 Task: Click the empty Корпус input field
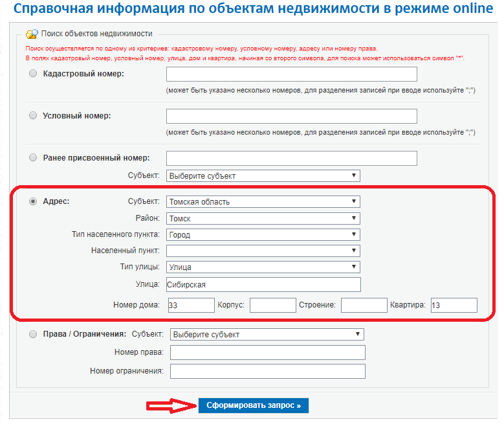tap(272, 305)
